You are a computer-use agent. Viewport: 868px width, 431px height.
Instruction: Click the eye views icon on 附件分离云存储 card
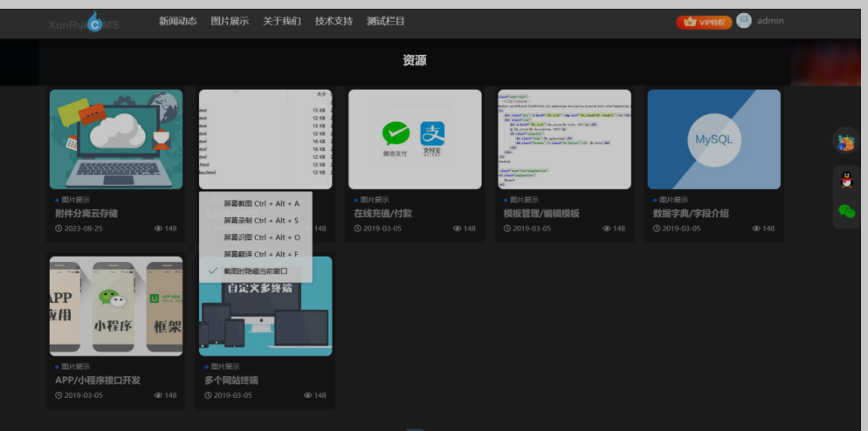pos(159,229)
